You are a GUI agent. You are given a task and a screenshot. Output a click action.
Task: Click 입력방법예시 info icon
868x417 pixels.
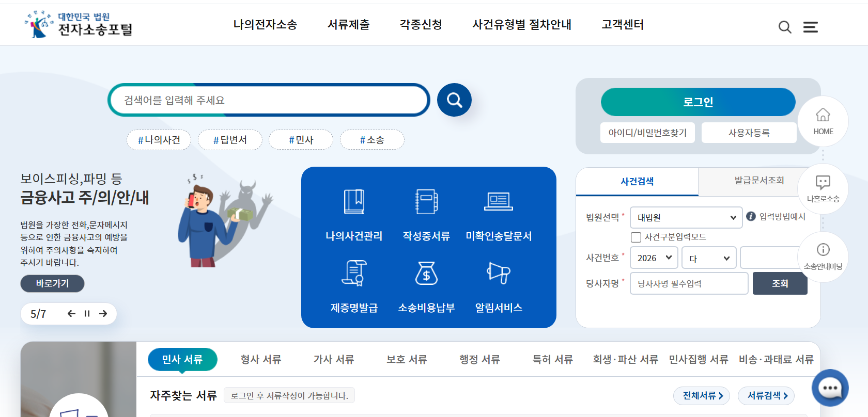751,216
